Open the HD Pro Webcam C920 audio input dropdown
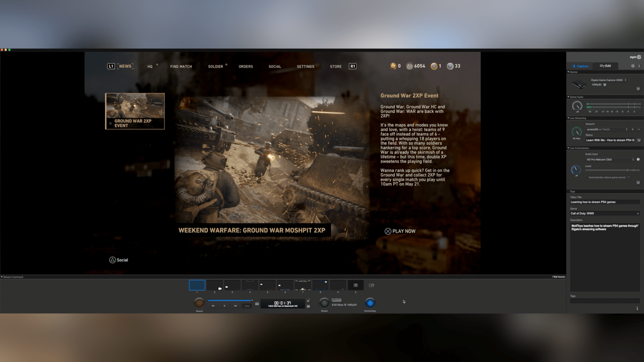 (x=610, y=160)
